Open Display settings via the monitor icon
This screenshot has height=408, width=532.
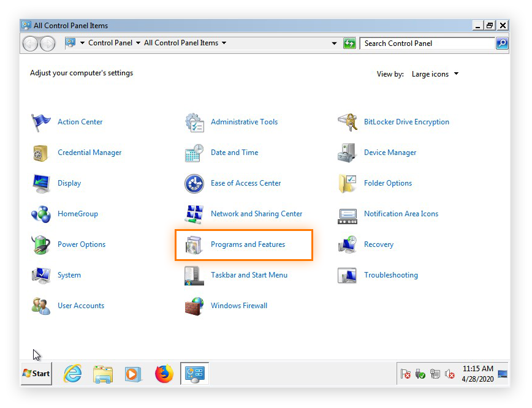point(40,183)
